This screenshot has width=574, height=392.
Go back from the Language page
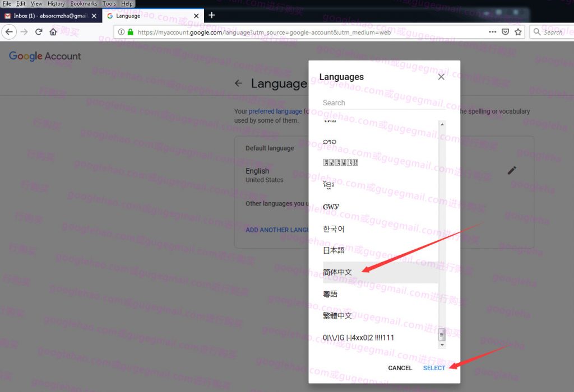point(238,83)
